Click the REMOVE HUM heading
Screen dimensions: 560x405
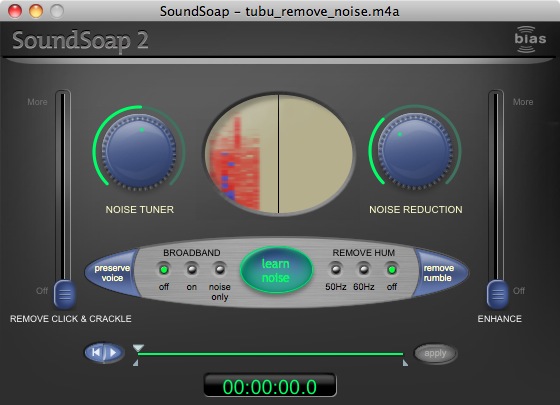click(x=364, y=253)
